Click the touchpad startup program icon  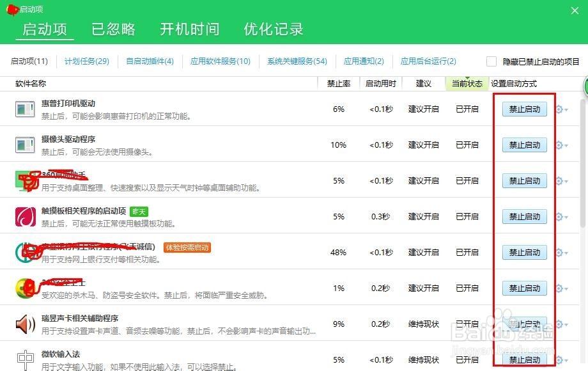(24, 216)
